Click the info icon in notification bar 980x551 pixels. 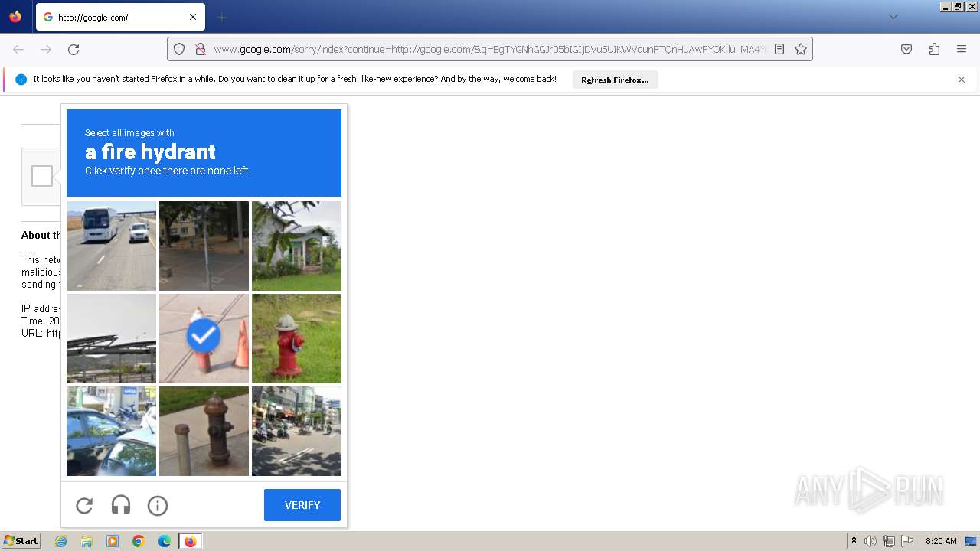click(21, 80)
